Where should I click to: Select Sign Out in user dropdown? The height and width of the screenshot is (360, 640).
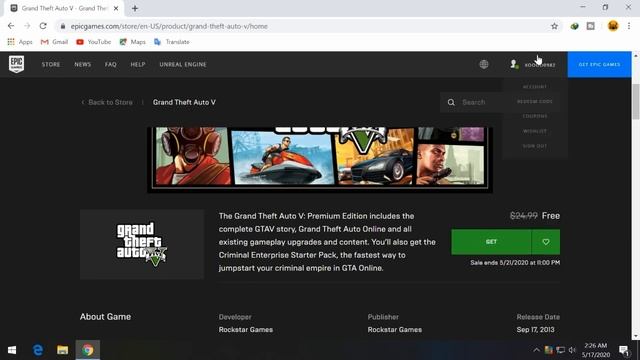pos(535,146)
